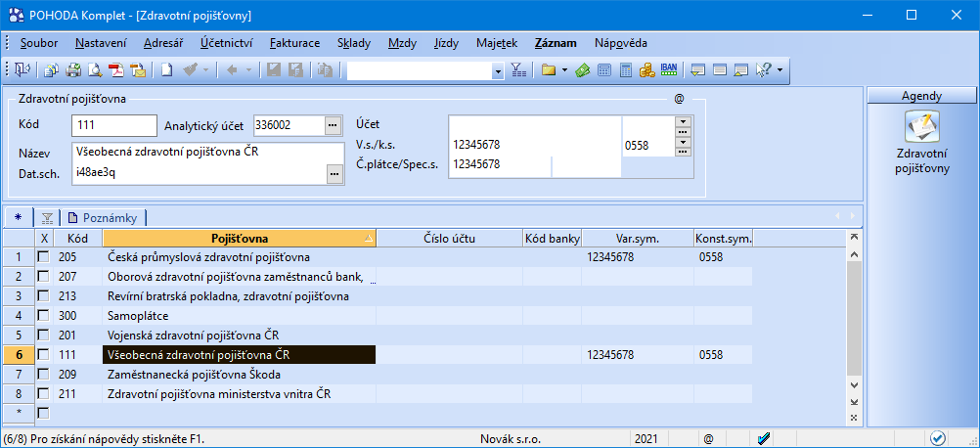980x448 pixels.
Task: Open print preview from the toolbar
Action: [95, 70]
